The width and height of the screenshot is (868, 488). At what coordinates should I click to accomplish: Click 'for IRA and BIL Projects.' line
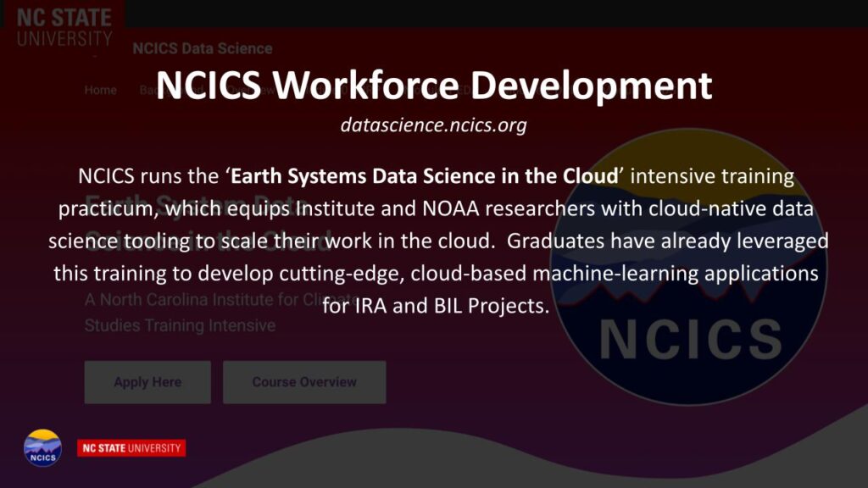[x=436, y=305]
